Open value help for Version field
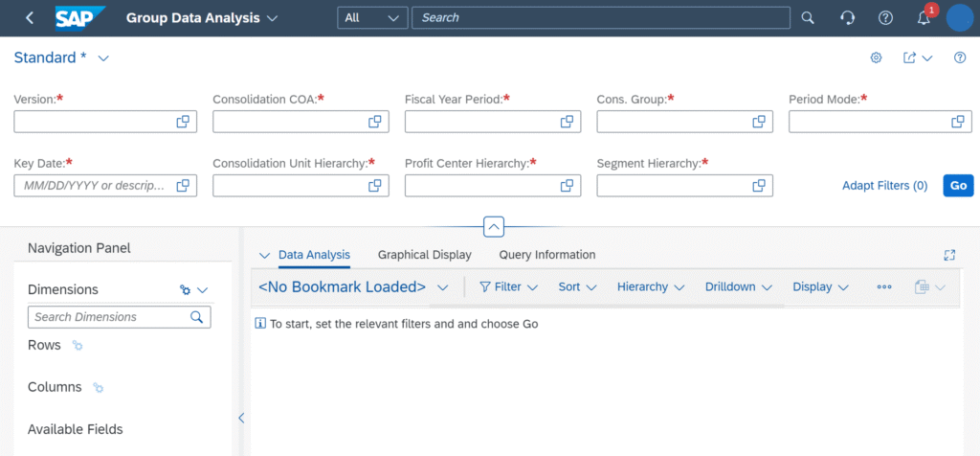980x456 pixels. pyautogui.click(x=183, y=122)
